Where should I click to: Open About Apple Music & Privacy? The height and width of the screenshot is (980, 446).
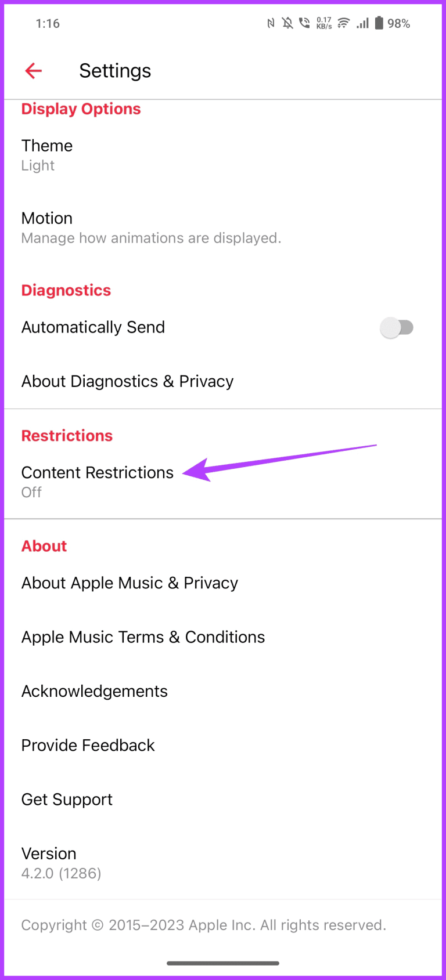point(130,583)
